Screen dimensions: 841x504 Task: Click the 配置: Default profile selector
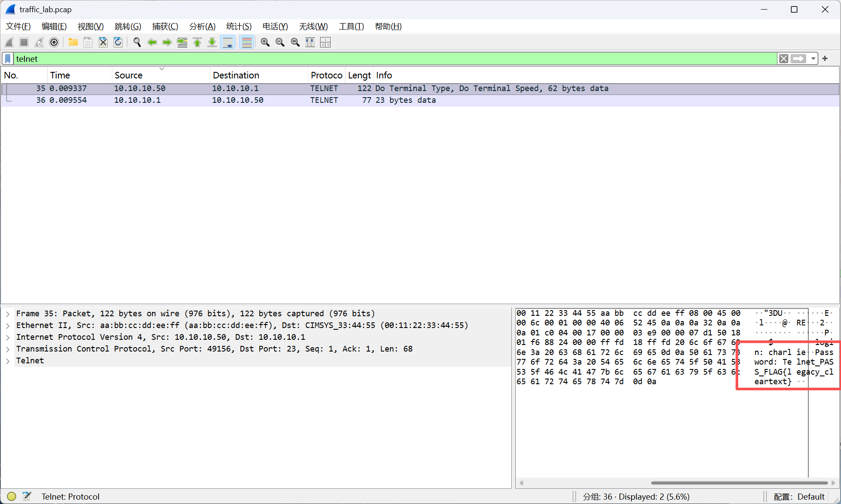pos(799,497)
